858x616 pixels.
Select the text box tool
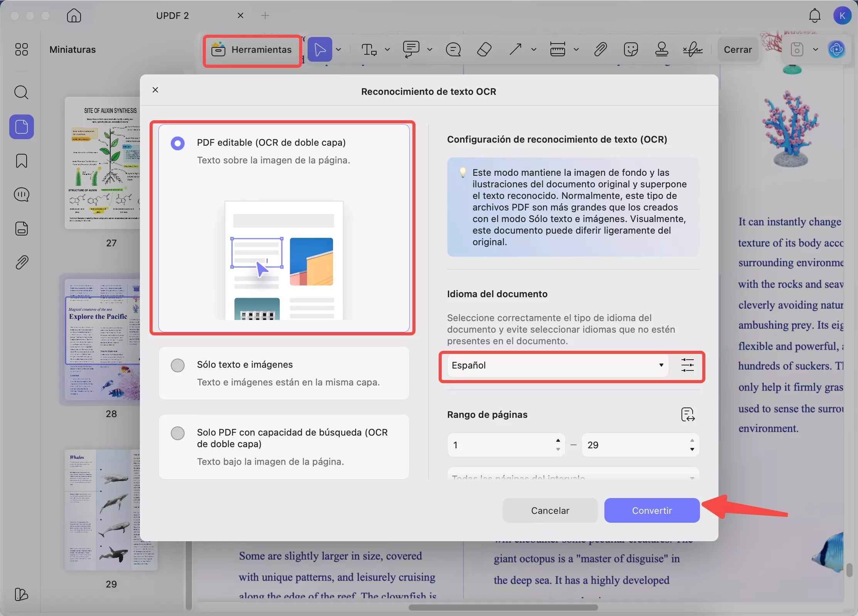[x=369, y=49]
